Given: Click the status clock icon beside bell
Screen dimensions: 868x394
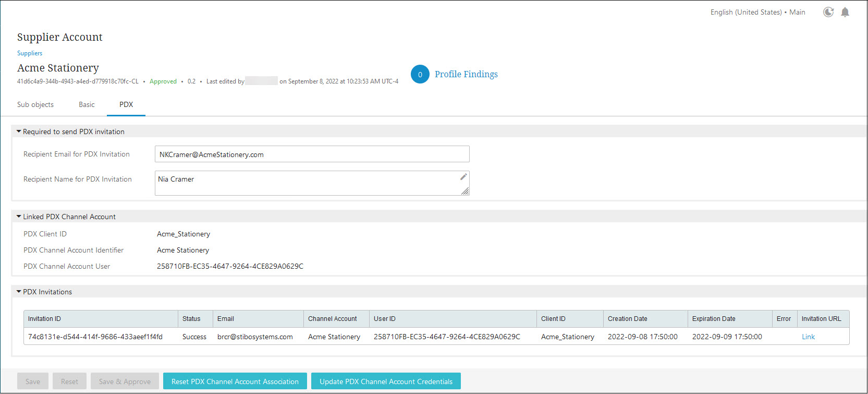Looking at the screenshot, I should [x=828, y=12].
